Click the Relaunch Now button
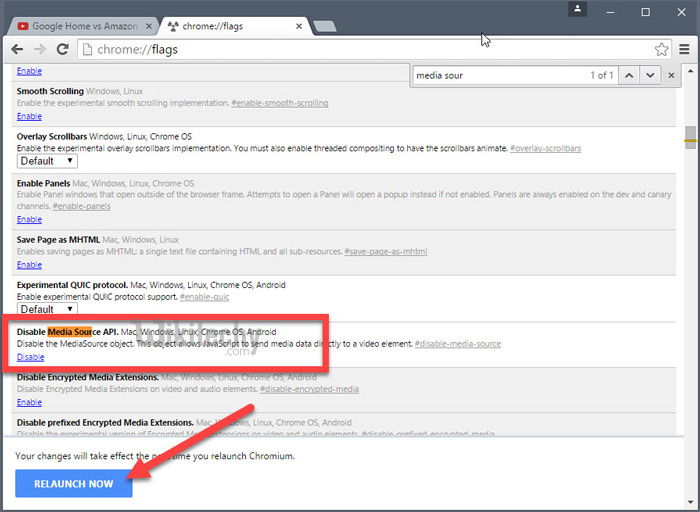 (x=73, y=483)
